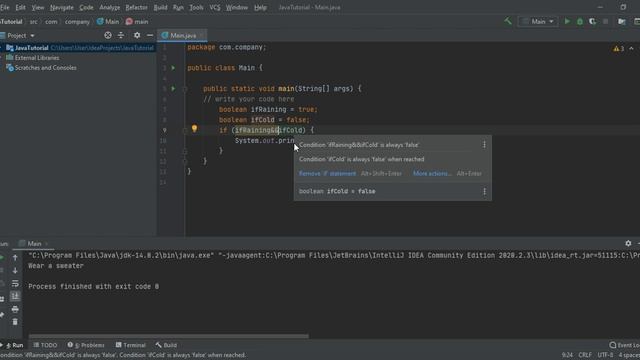Click the grey Stop square in toolbar
This screenshot has width=640, height=360.
605,21
